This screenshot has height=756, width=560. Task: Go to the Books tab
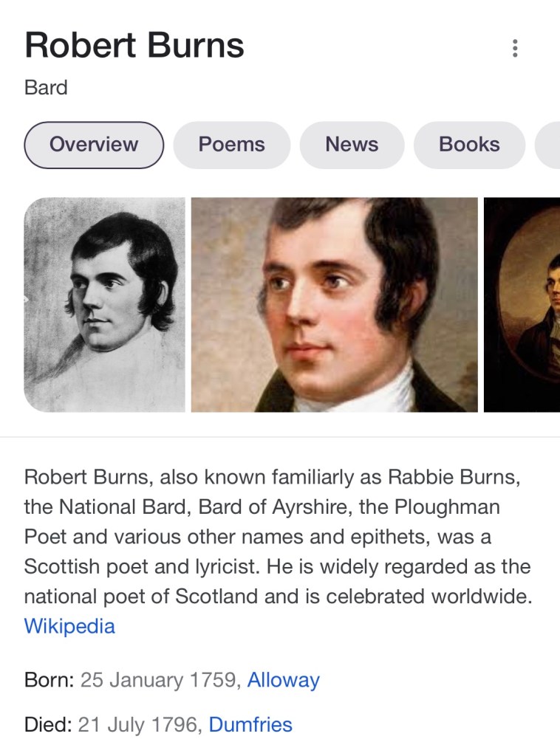(x=469, y=145)
